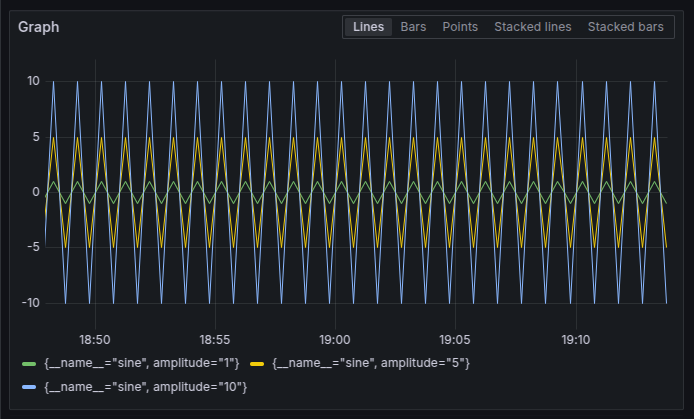Viewport: 694px width, 419px height.
Task: Click the 18:50 time axis label
Action: (x=95, y=340)
